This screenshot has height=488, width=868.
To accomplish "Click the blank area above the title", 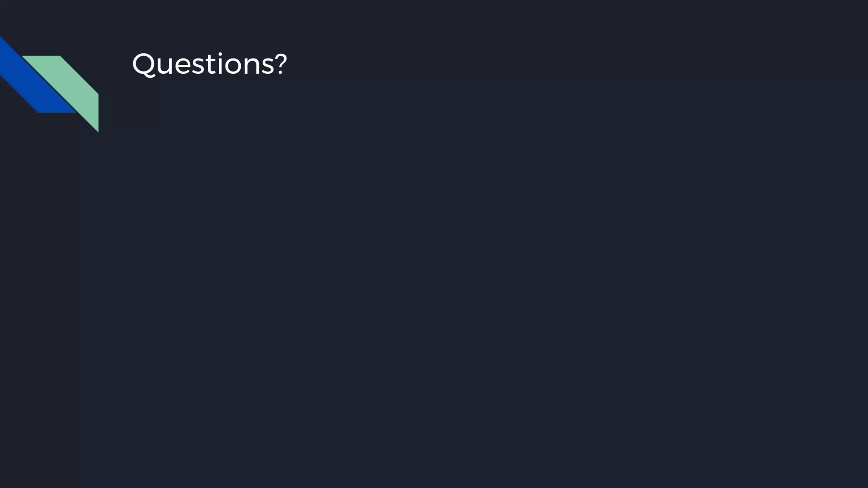I will pyautogui.click(x=209, y=21).
